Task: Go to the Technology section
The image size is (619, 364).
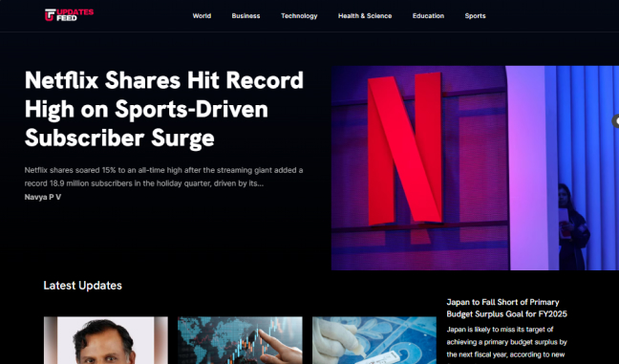Action: (299, 16)
